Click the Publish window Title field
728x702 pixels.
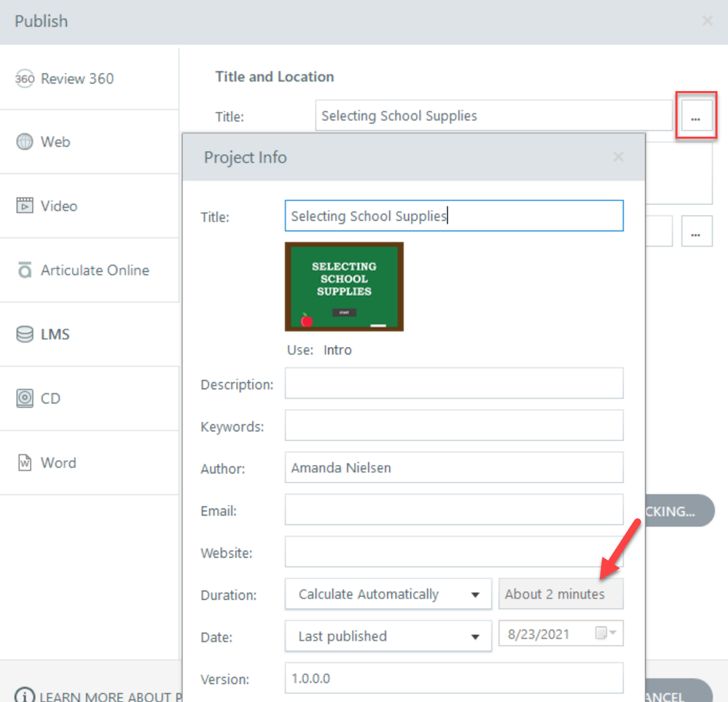(x=493, y=116)
